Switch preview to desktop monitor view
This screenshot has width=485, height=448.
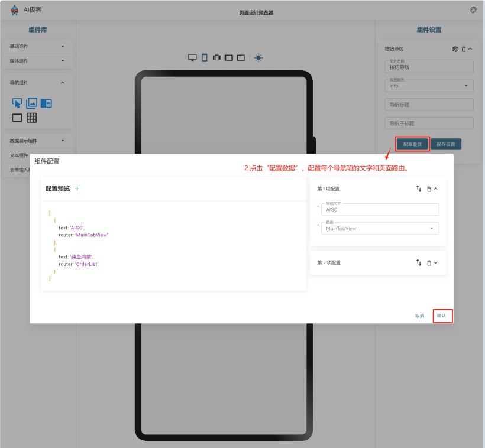click(x=192, y=58)
